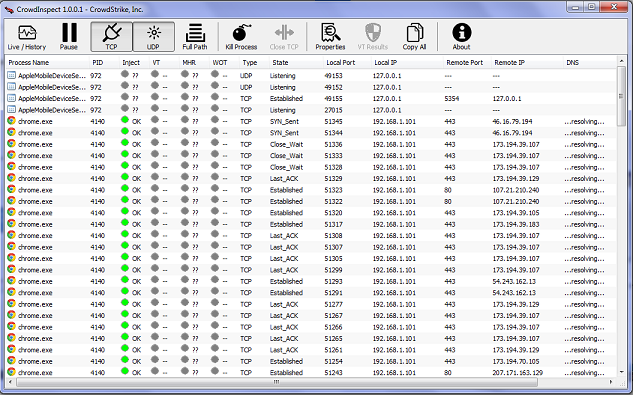The image size is (633, 395).
Task: Click Chrome icon on row with port 51333
Action: pos(11,155)
